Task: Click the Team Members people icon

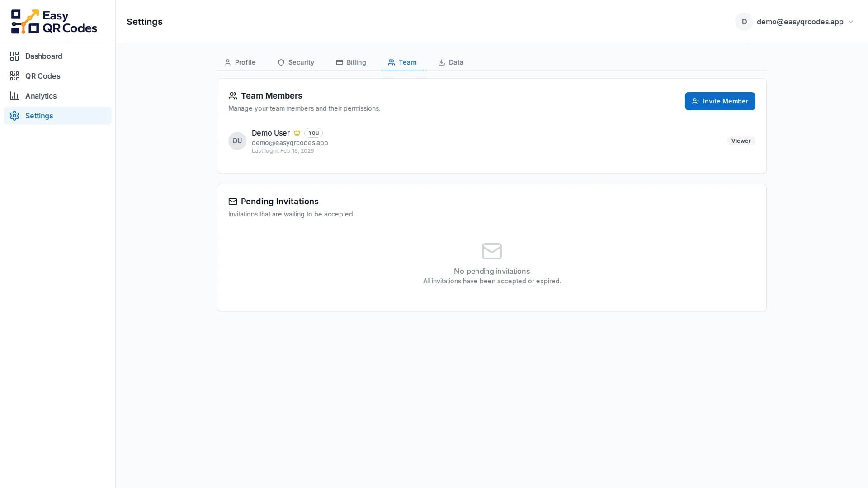Action: coord(233,96)
